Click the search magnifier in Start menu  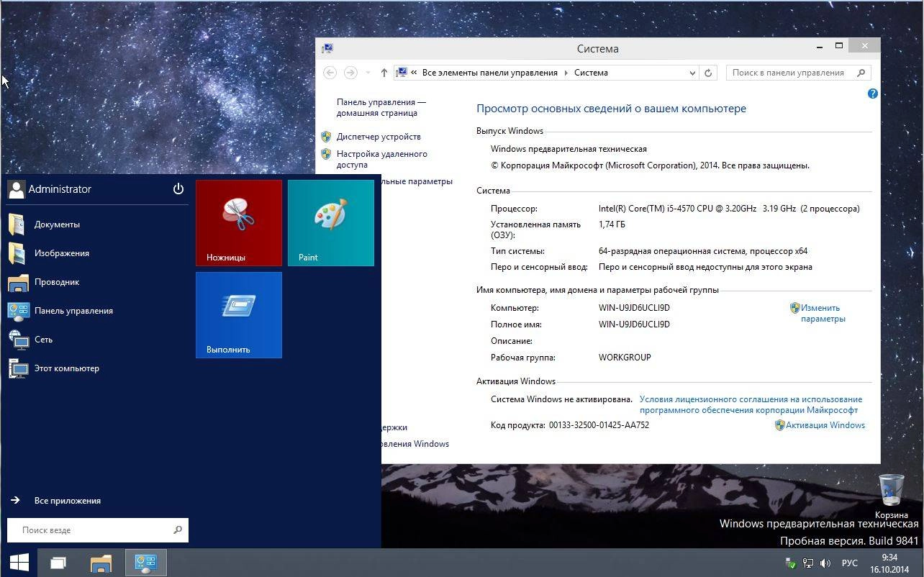(x=178, y=530)
